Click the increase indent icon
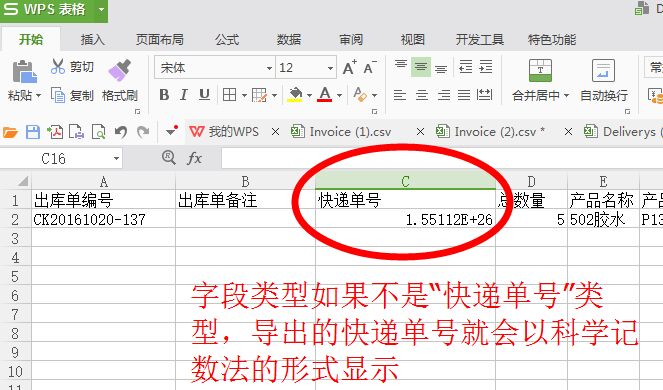 point(485,67)
